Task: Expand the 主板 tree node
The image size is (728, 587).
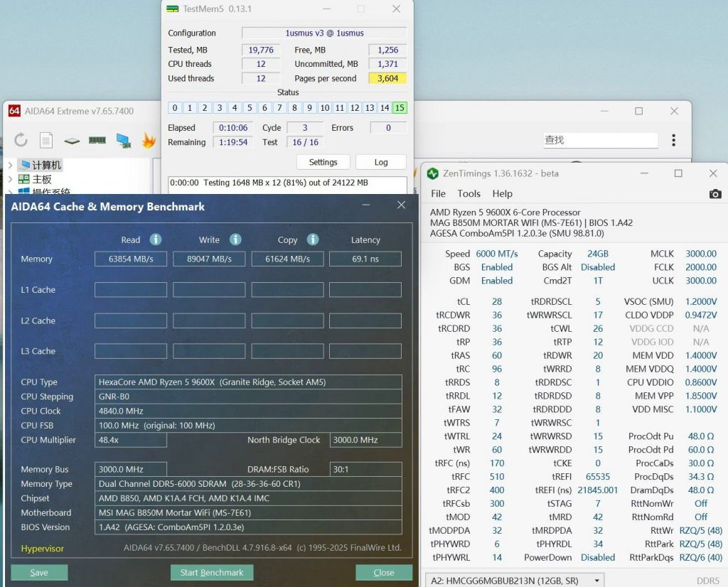Action: click(10, 179)
